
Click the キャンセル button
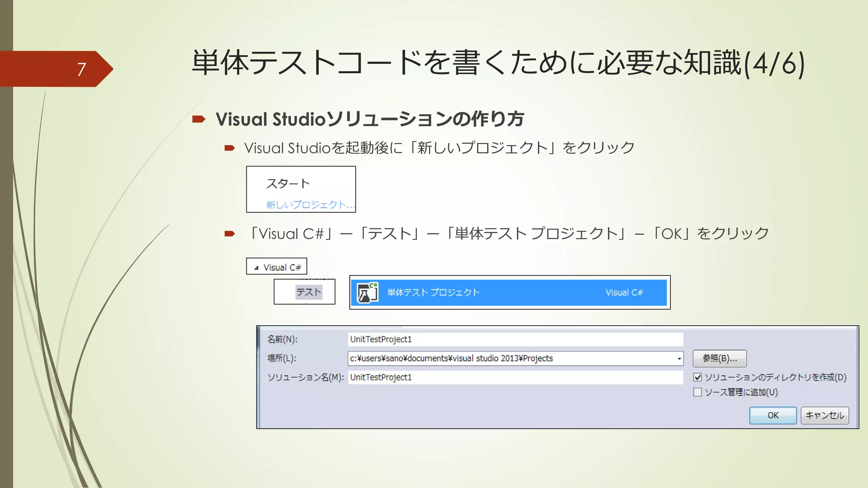[x=825, y=415]
